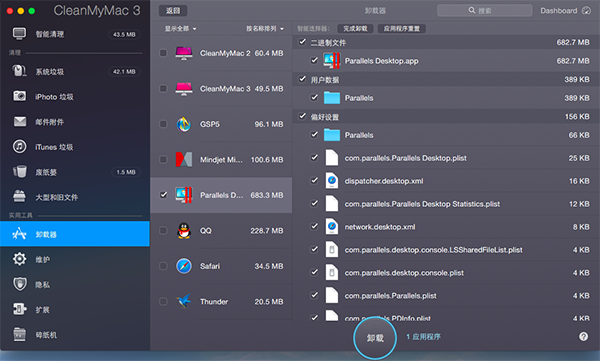
Task: Click the round 卸载 uninstall button
Action: (x=375, y=338)
